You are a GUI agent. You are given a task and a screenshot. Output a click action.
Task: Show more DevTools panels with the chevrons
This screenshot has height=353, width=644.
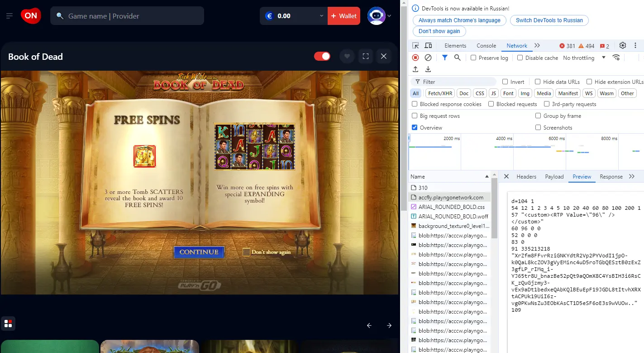point(537,46)
